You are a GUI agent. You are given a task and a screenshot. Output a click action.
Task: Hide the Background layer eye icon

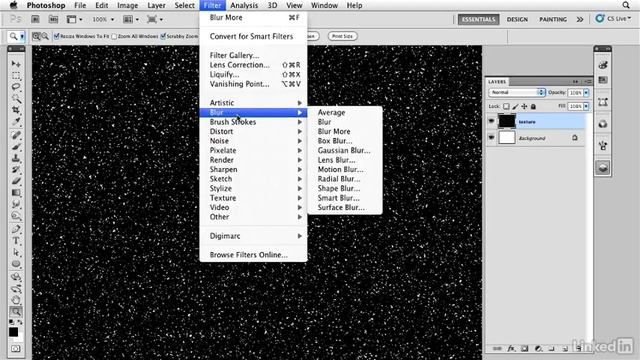click(491, 138)
